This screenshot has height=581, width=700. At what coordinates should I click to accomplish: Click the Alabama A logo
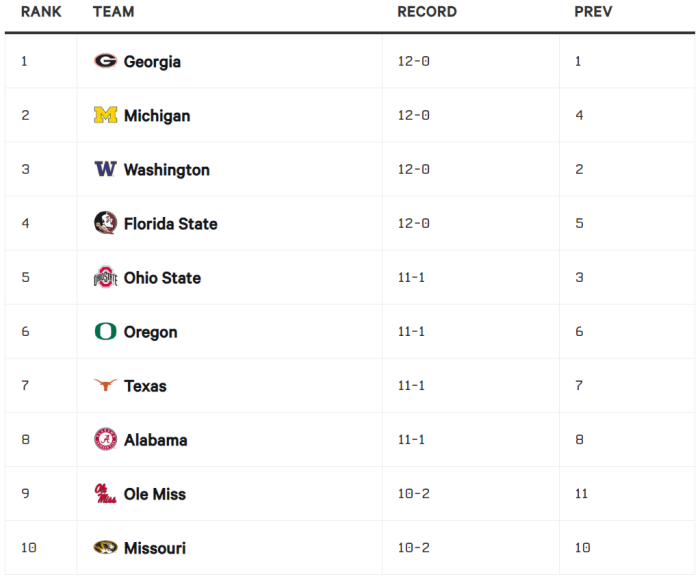[x=105, y=439]
